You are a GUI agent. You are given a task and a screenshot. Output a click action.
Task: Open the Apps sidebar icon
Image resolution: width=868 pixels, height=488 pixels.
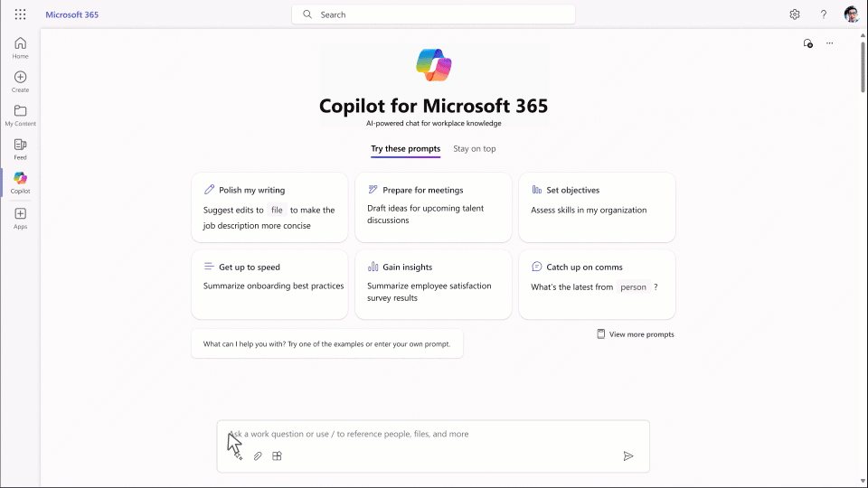20,218
